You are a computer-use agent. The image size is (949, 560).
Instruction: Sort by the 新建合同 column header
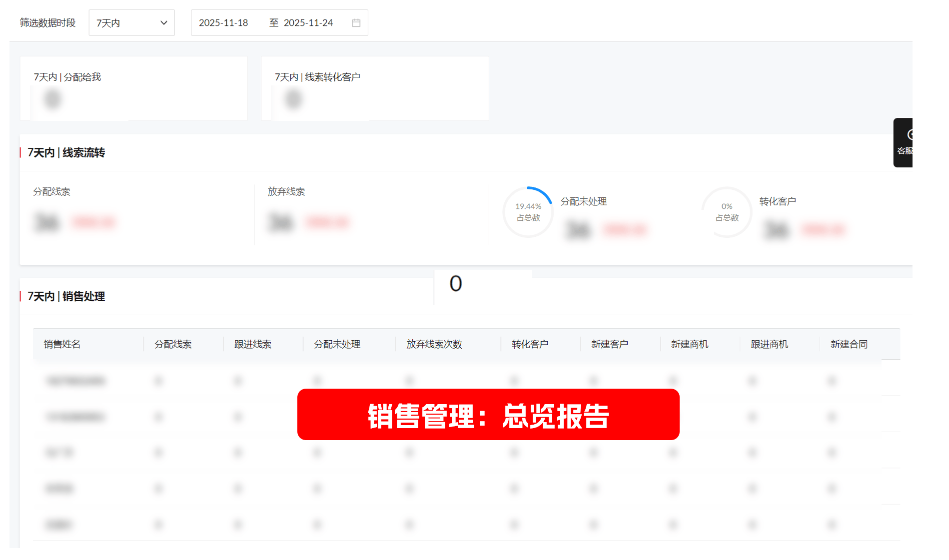tap(849, 344)
